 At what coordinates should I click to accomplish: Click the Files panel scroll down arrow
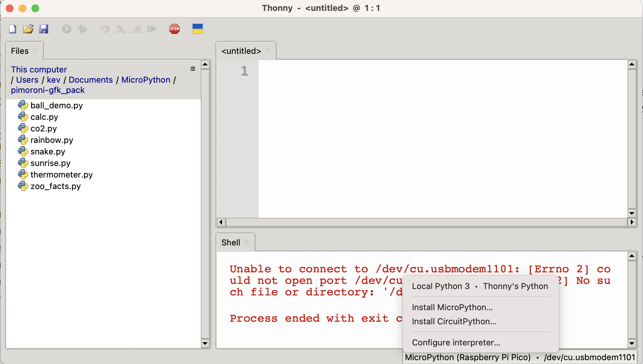(205, 343)
